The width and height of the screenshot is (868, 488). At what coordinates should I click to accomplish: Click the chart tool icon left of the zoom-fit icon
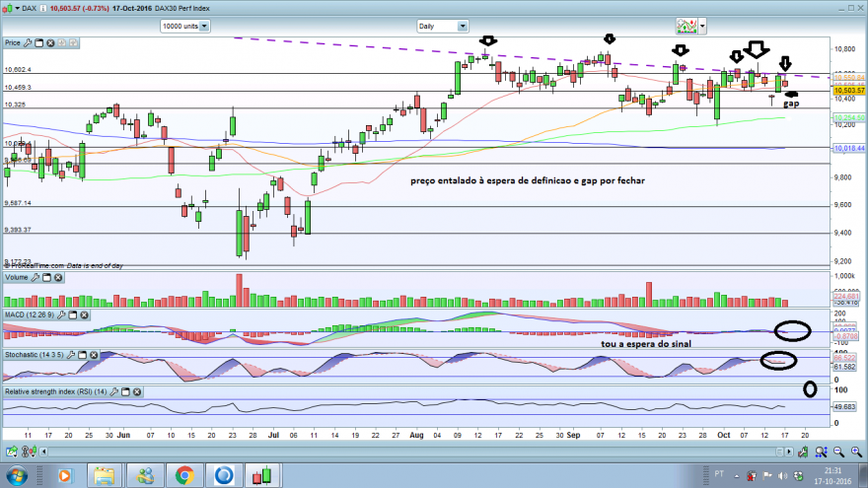coord(803,453)
